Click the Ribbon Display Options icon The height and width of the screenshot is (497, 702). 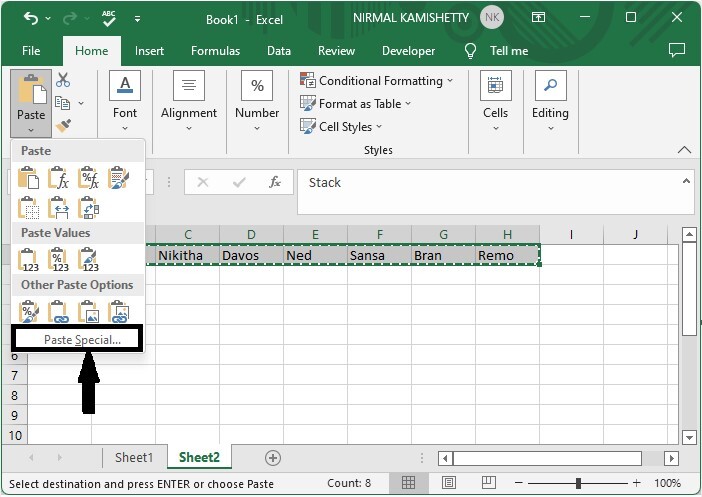538,17
